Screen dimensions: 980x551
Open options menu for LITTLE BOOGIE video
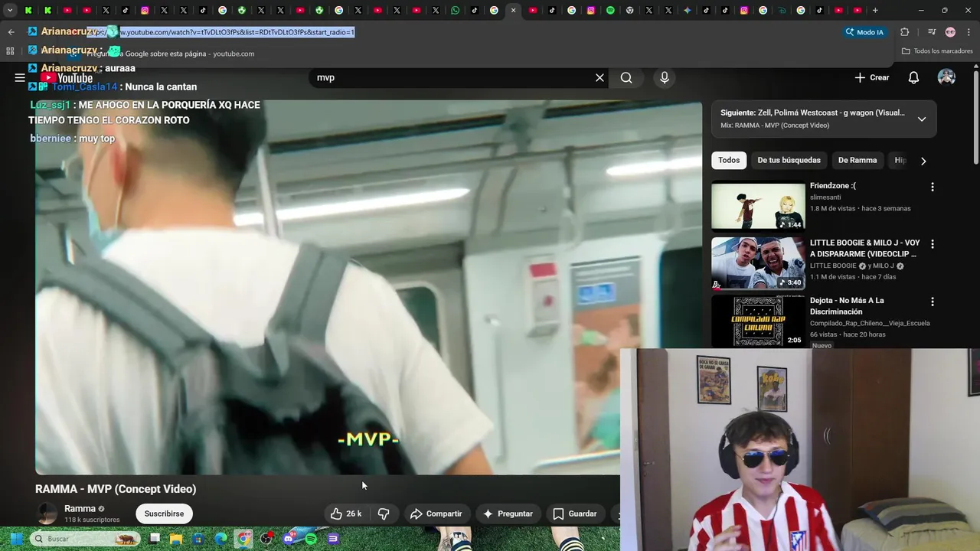[x=932, y=244]
